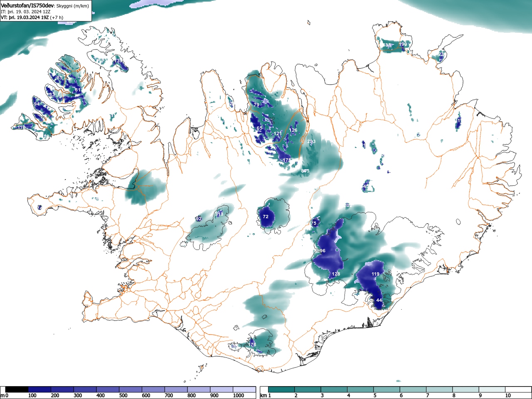Screen dimensions: 532x399
Task: Click the visibility value '65' on the map
Action: point(259,128)
